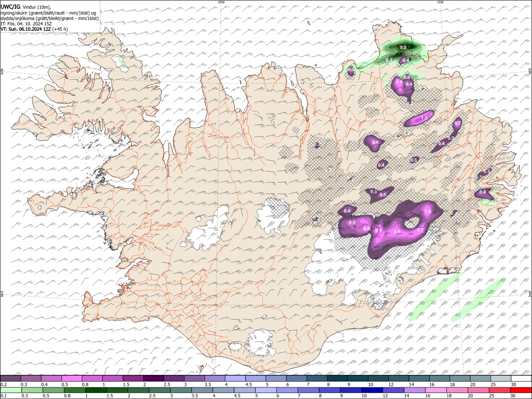Click the upper-row swatch starting at 0.3
This screenshot has height=399, width=532.
tap(31, 378)
